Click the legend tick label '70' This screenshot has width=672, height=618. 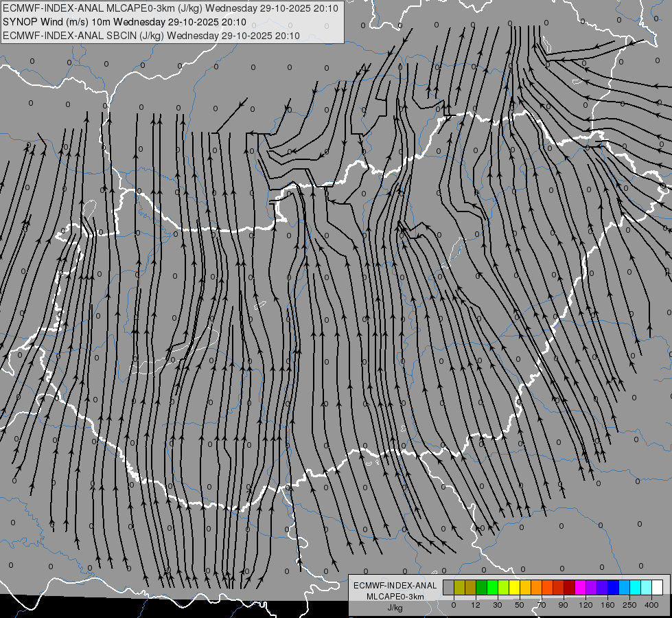(x=542, y=605)
